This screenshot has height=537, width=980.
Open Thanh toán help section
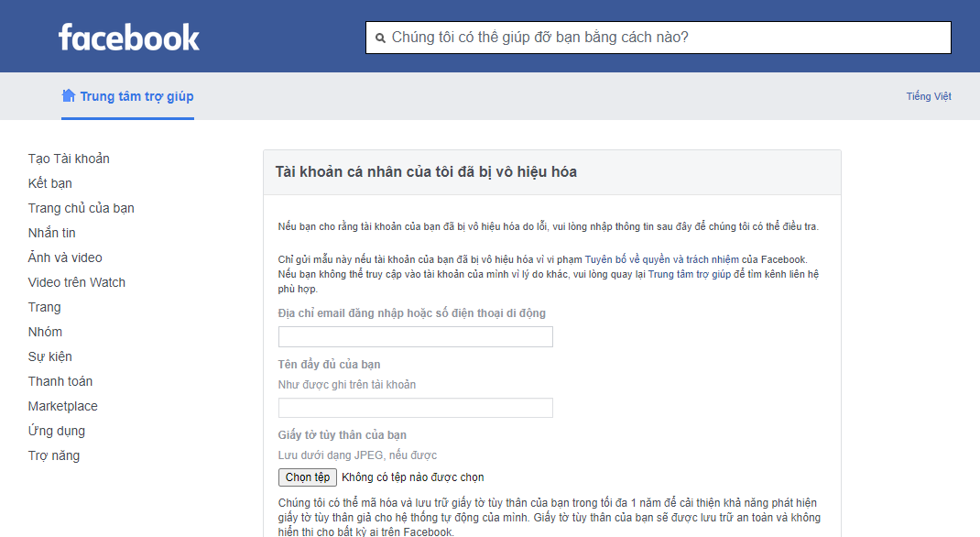[x=60, y=381]
